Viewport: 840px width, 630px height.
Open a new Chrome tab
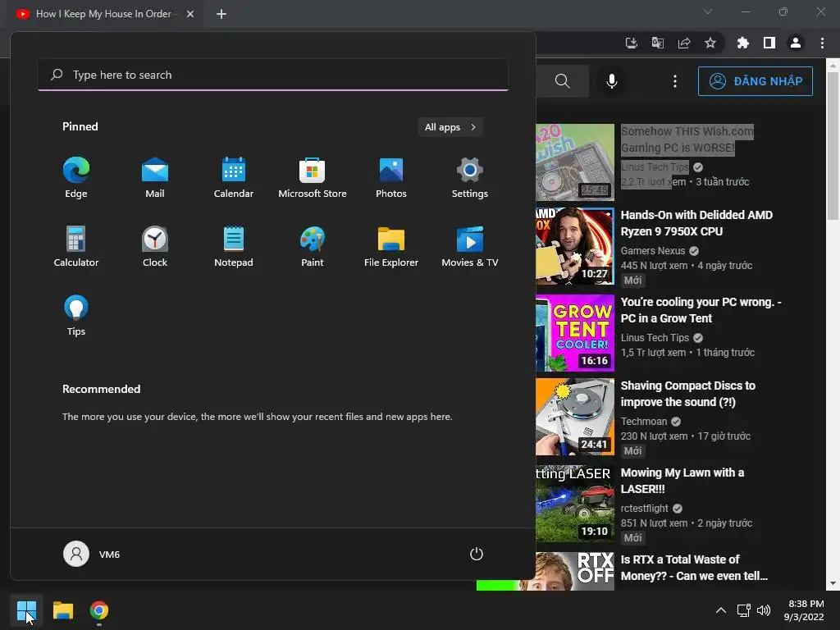point(221,14)
